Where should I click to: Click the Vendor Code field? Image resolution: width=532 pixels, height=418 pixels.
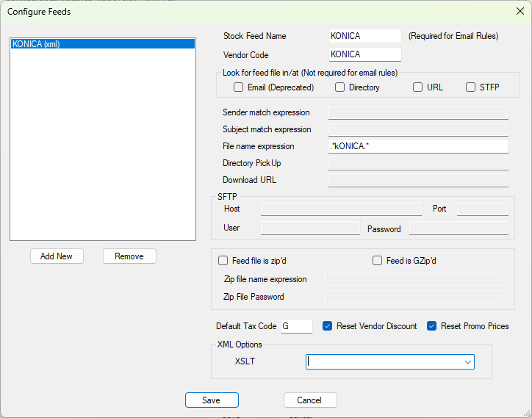click(x=364, y=54)
